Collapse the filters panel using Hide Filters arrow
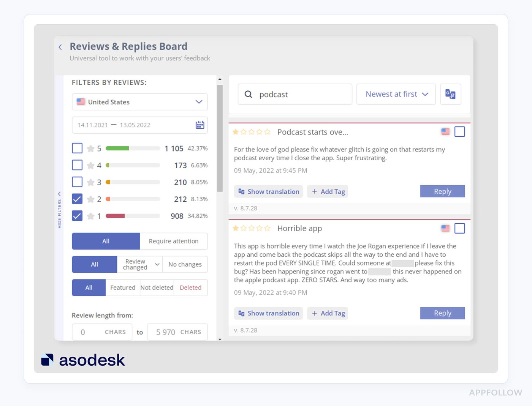This screenshot has width=532, height=406. point(59,194)
